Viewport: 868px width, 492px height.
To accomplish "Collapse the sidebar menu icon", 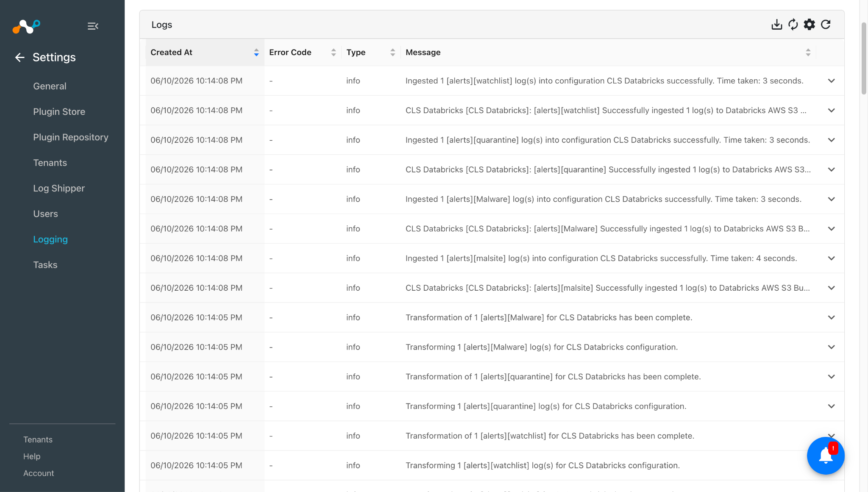I will [93, 26].
